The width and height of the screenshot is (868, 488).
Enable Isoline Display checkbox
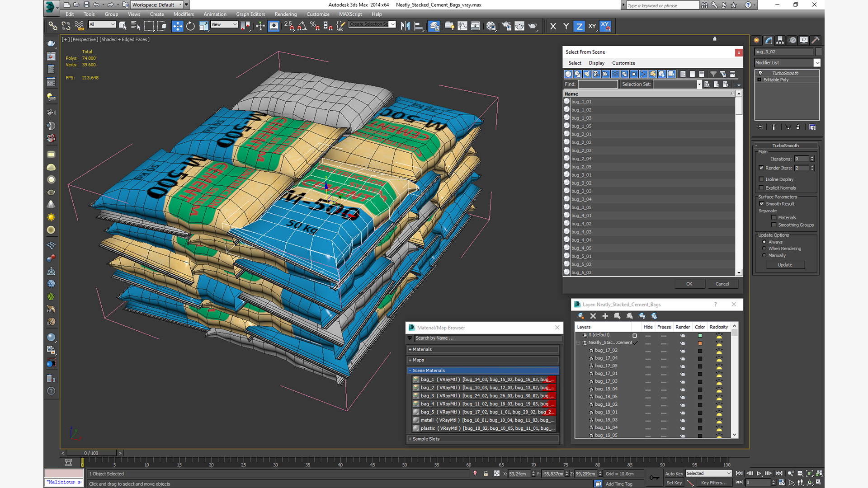point(761,179)
